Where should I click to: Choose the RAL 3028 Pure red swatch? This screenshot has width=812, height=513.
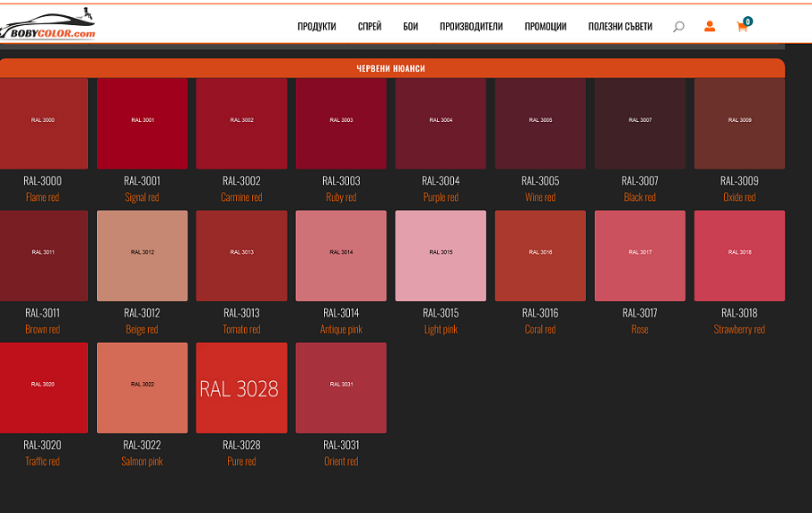click(x=241, y=387)
